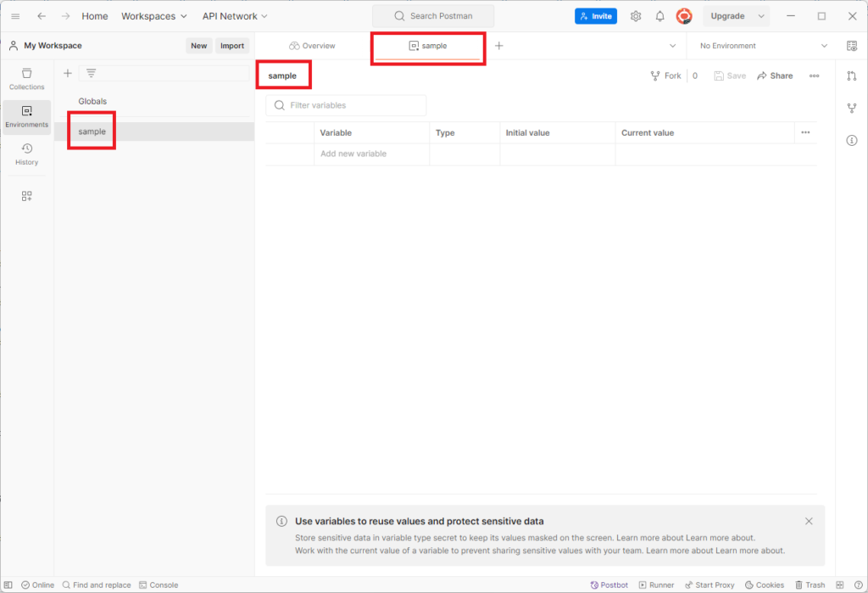868x593 pixels.
Task: Switch to the Overview tab
Action: pos(312,46)
